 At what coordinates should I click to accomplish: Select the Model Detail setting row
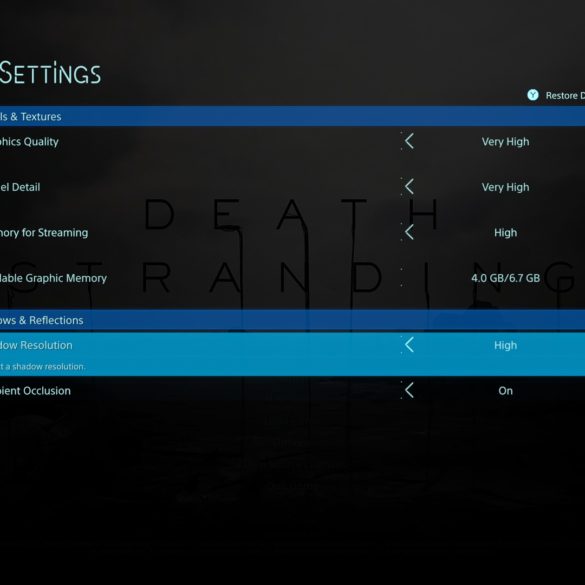coord(292,187)
